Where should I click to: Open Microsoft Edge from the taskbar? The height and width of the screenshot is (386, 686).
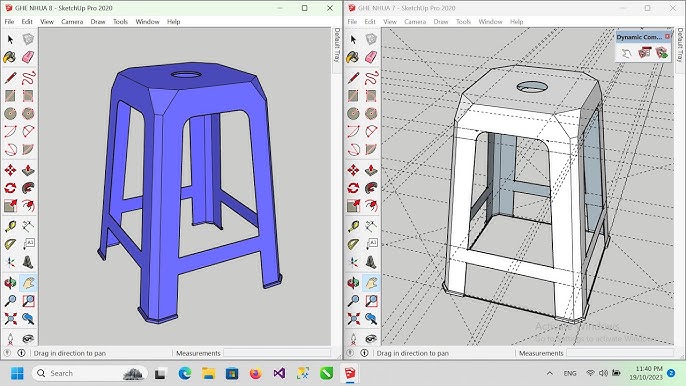185,373
